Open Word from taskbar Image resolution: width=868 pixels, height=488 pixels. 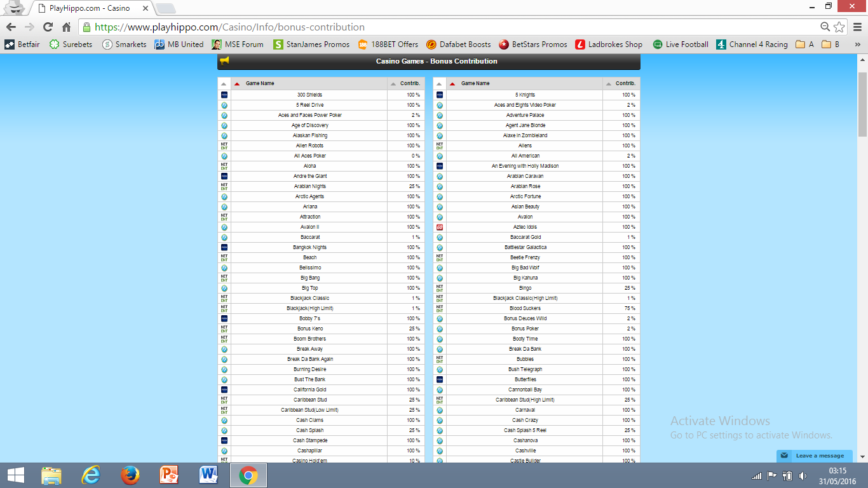coord(208,475)
